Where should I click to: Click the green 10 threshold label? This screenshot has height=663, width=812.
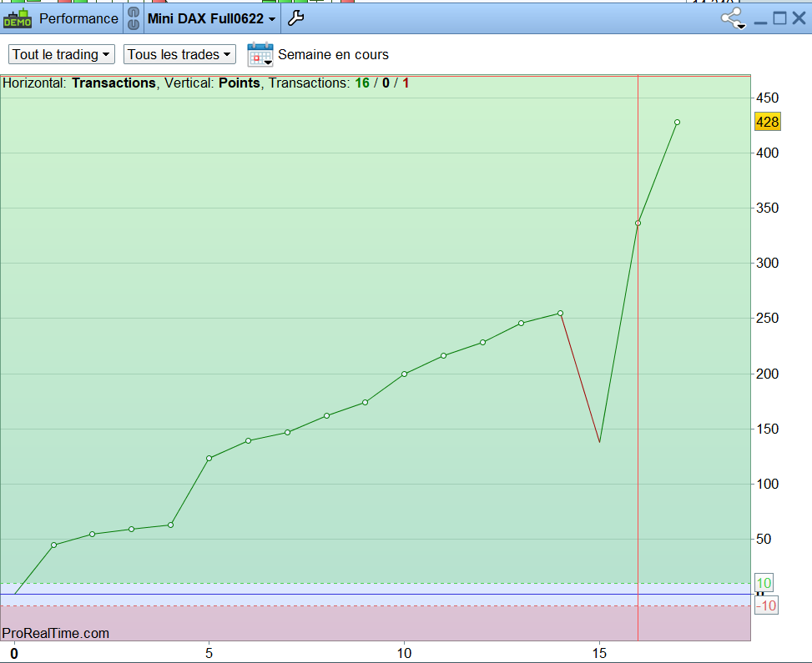(x=764, y=583)
